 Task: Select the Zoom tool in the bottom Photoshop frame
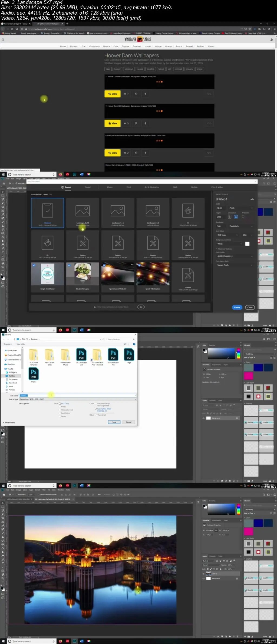pyautogui.click(x=3, y=578)
